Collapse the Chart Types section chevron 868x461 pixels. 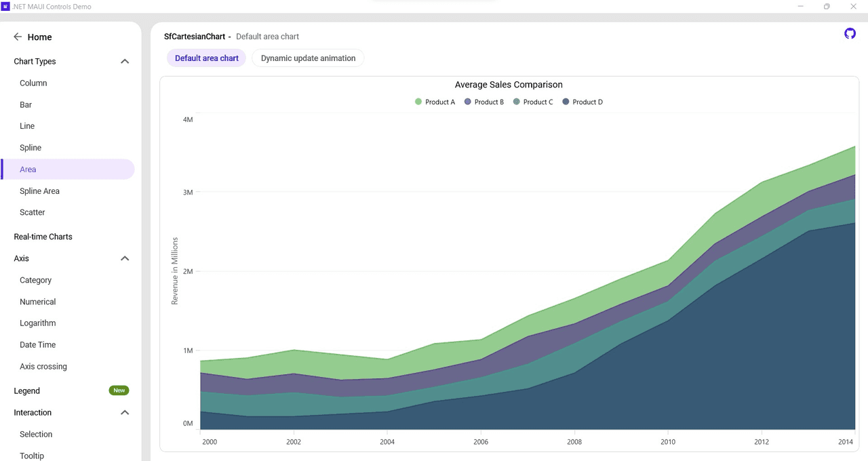[125, 62]
